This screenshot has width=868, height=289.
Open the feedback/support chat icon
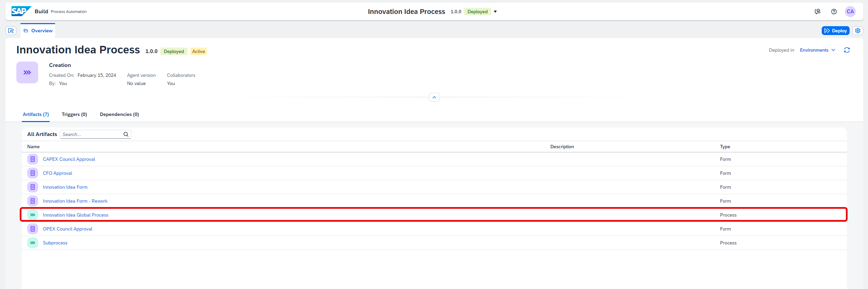817,12
